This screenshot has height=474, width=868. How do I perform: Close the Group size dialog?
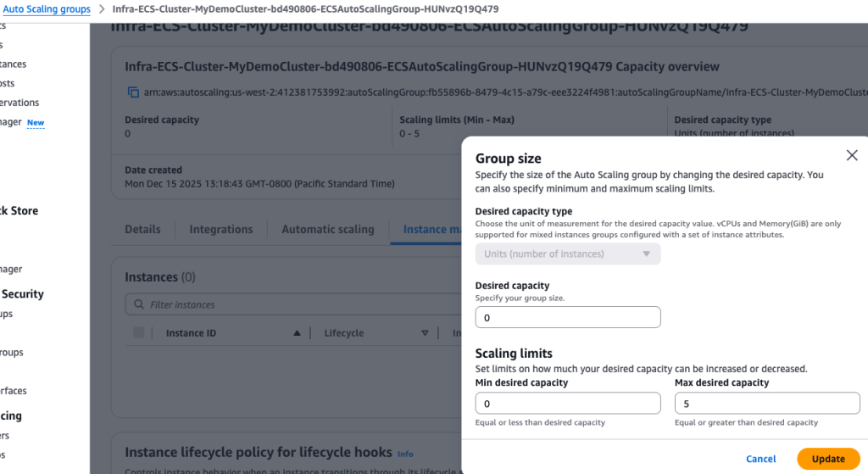click(852, 155)
